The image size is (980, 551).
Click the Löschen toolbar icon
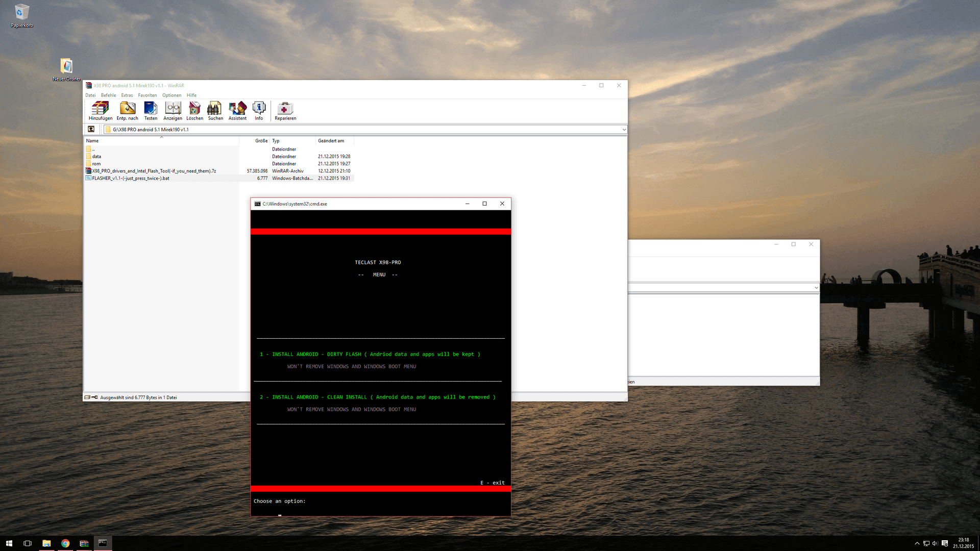[194, 111]
